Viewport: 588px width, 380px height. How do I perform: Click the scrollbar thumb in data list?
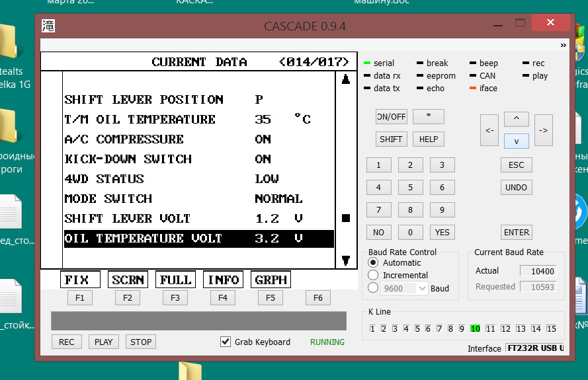[346, 218]
